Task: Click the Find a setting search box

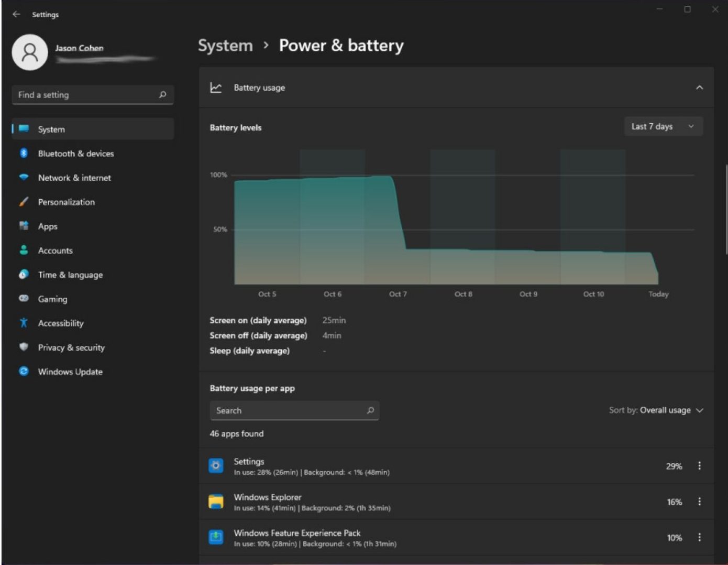Action: tap(86, 95)
